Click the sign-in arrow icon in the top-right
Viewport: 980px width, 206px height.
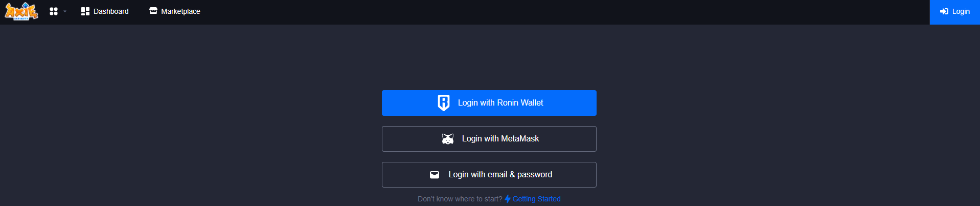944,11
